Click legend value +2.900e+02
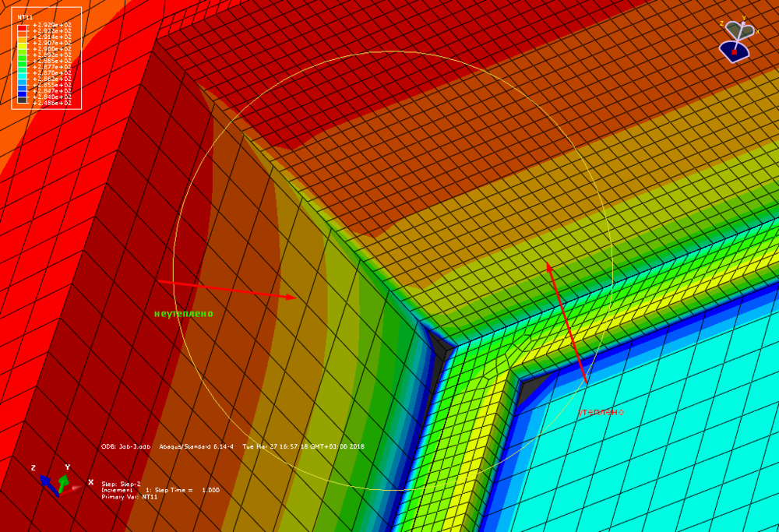Screen dimensions: 779x532 [52, 49]
